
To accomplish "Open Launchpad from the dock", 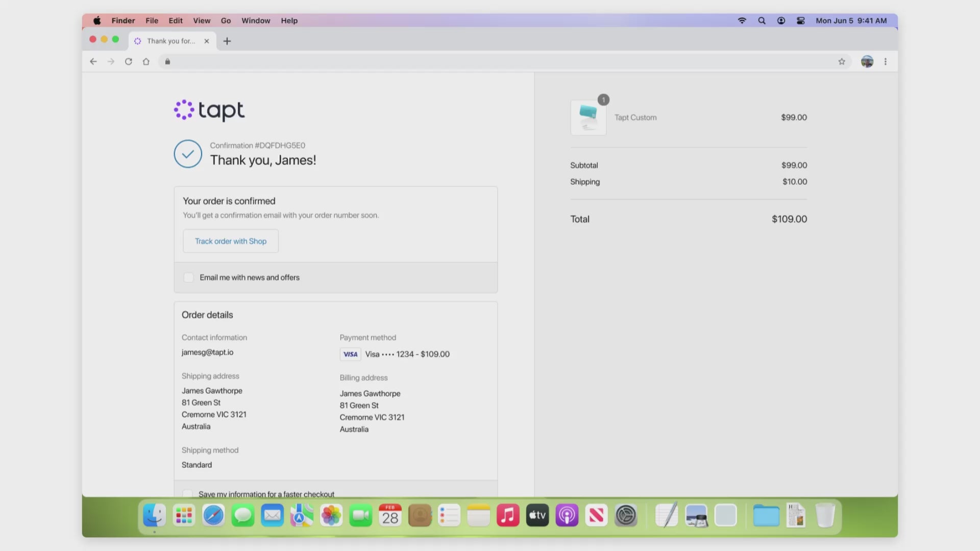I will (184, 515).
